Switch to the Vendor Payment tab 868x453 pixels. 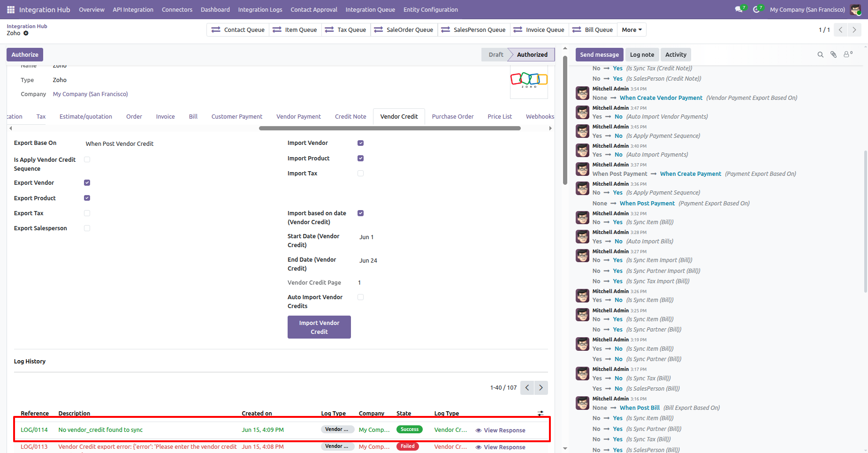[298, 117]
